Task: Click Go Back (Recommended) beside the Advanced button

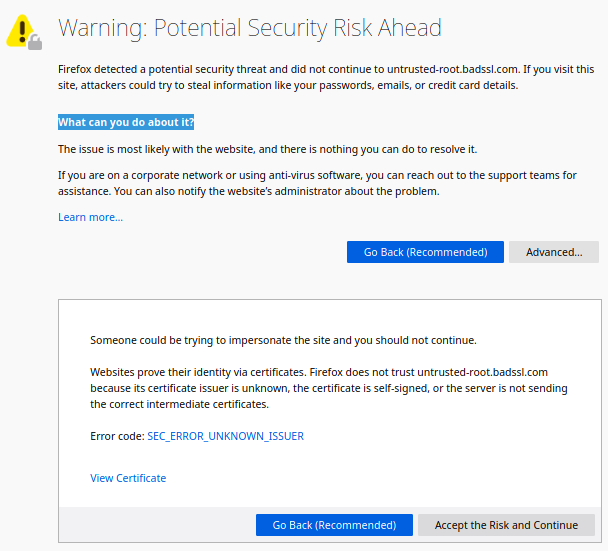Action: [x=425, y=252]
